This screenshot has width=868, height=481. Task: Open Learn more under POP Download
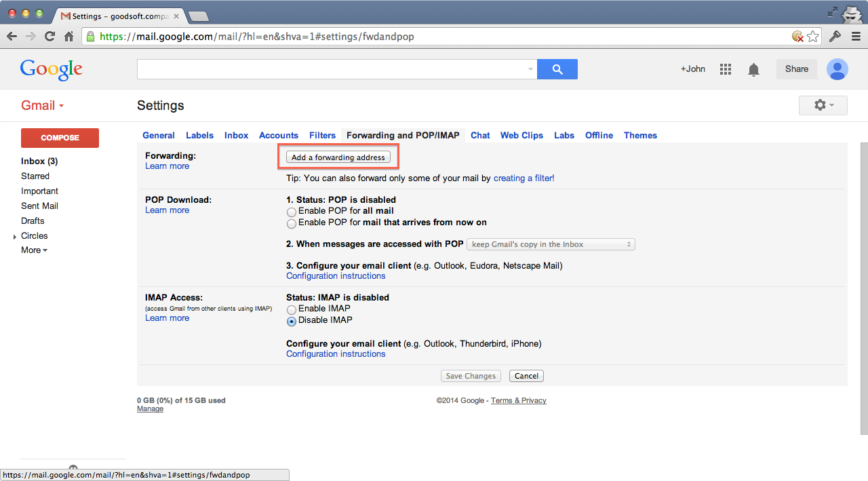pyautogui.click(x=167, y=210)
